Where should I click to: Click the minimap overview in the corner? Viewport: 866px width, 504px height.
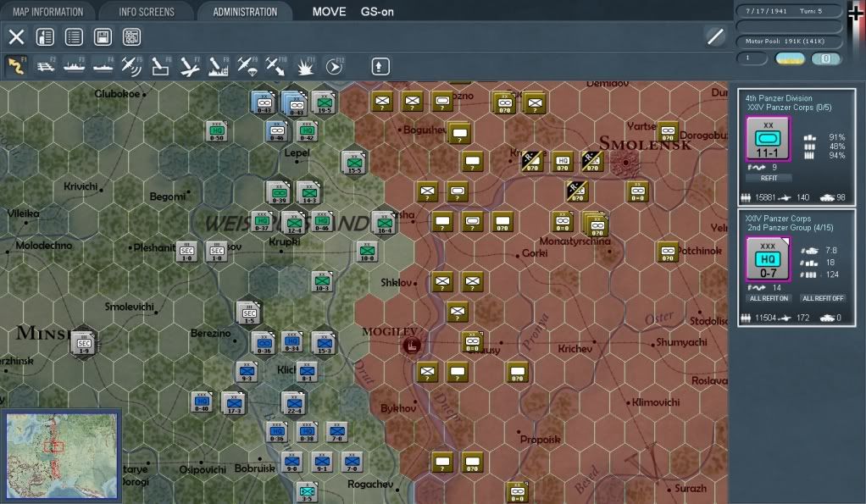(x=61, y=456)
